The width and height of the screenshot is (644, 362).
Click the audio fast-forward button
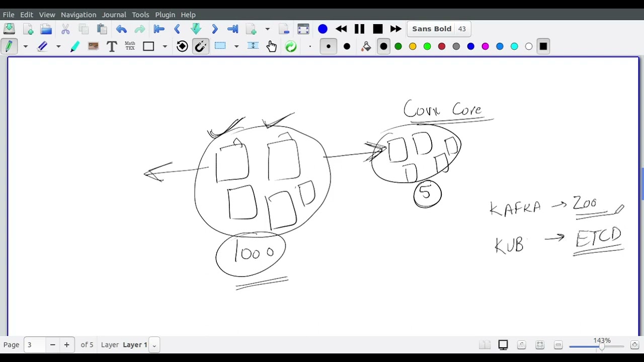396,29
